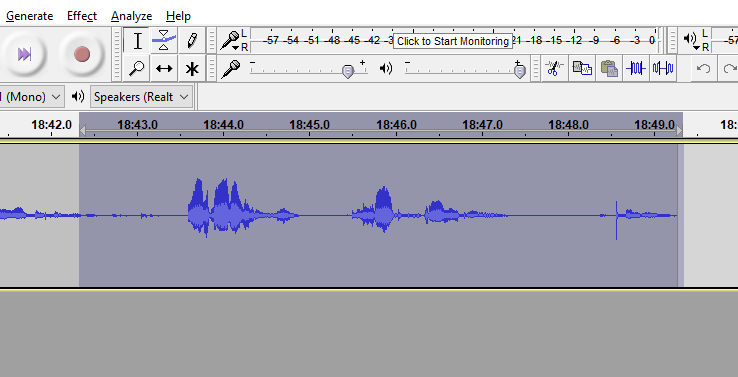Click the recording meter to start monitoring
Image resolution: width=738 pixels, height=377 pixels.
(454, 40)
